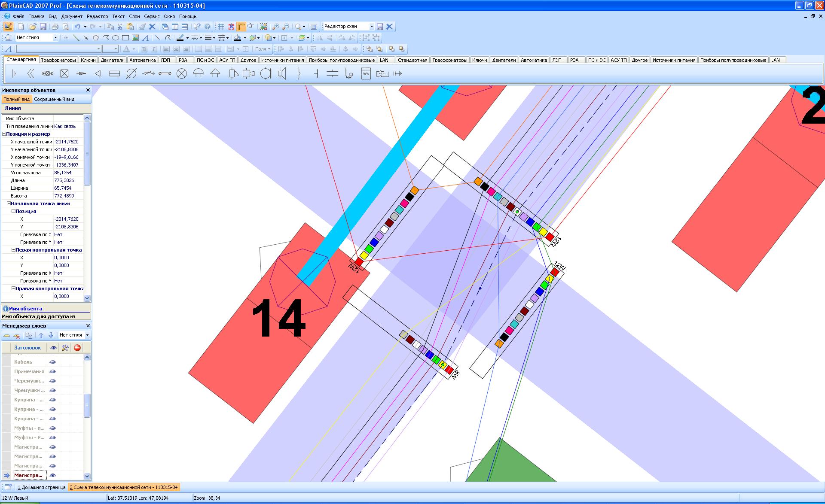825x504 pixels.
Task: Select the ellipse drawing tool
Action: point(115,38)
